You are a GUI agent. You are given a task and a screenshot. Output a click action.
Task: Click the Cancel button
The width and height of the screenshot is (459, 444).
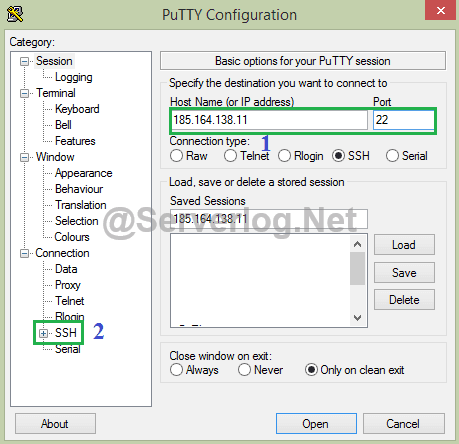pyautogui.click(x=403, y=424)
